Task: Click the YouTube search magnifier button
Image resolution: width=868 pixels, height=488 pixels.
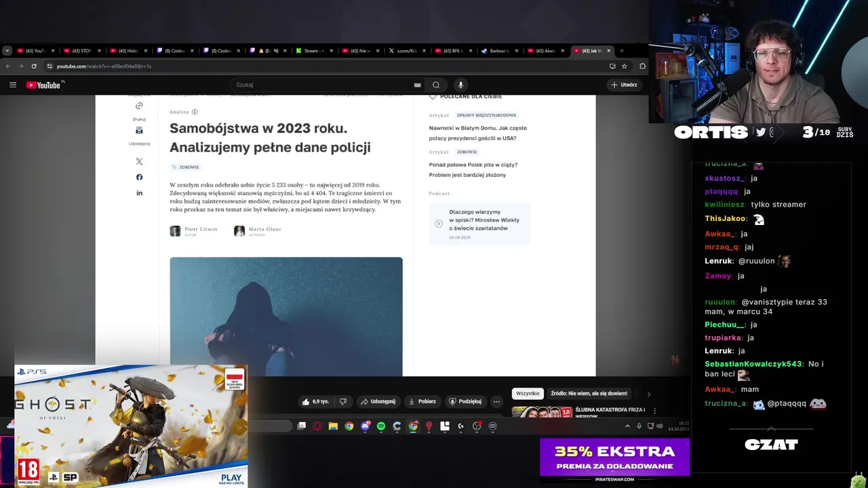Action: 436,85
